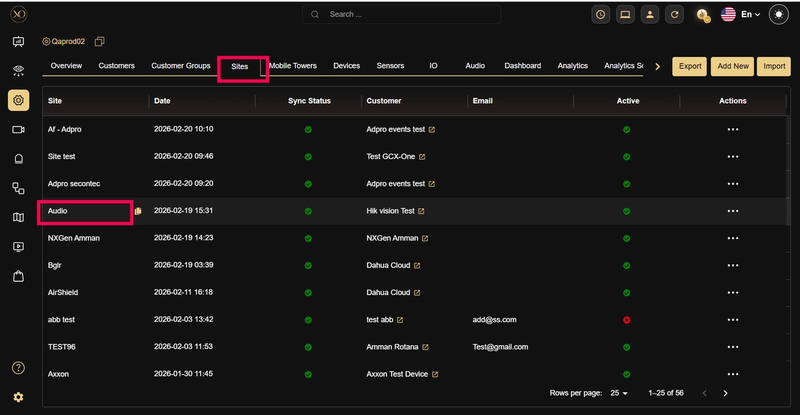Switch to the Overview tab
Viewport: 800px width, 415px height.
(x=66, y=66)
